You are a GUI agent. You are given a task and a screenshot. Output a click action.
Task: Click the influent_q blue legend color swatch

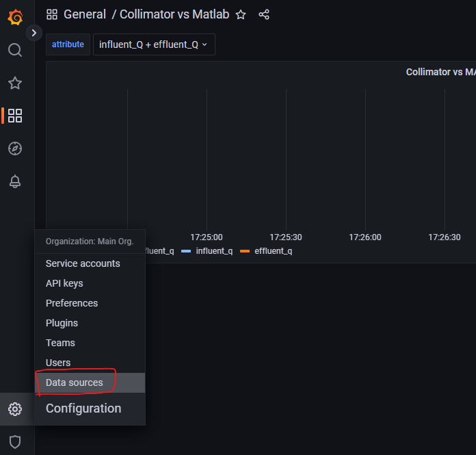click(x=186, y=251)
